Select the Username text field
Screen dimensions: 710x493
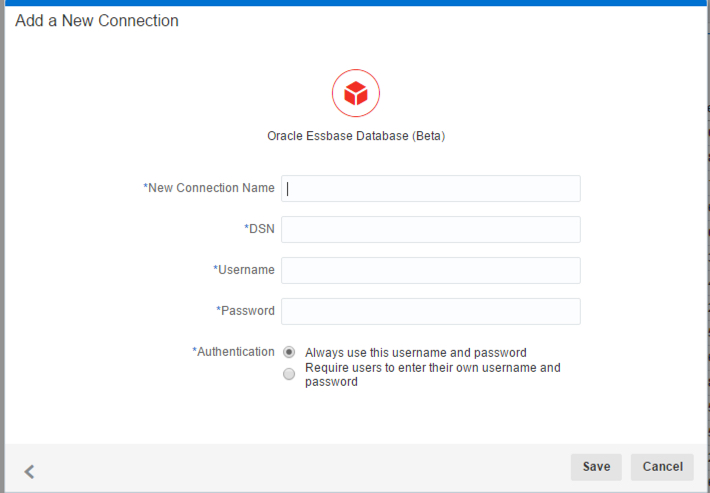click(431, 270)
